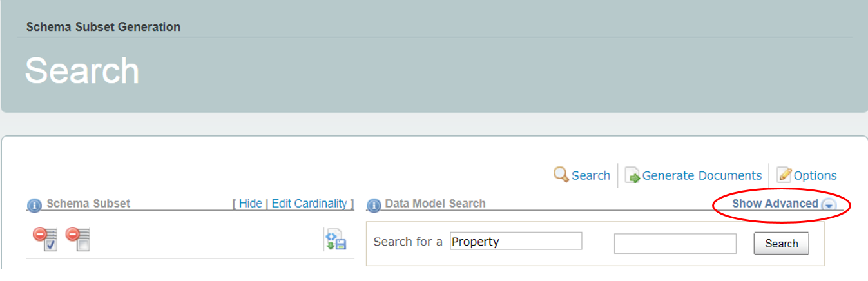Click the Generate Documents page icon

[633, 175]
